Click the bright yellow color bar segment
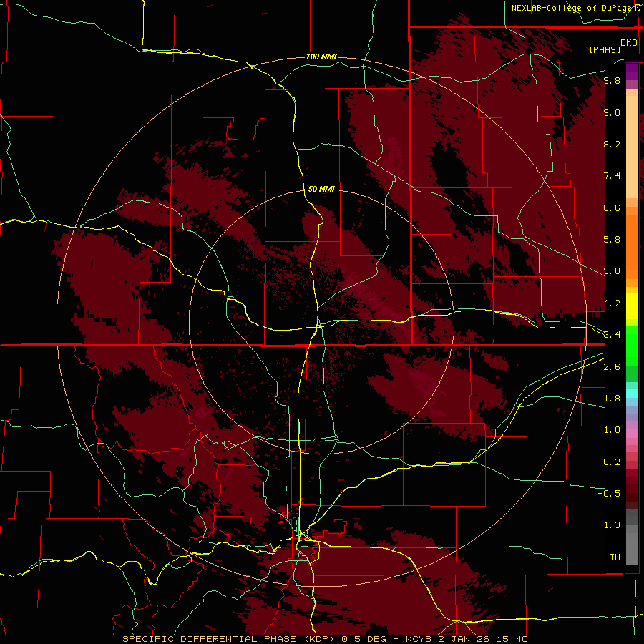Viewport: 644px width, 644px height. pyautogui.click(x=632, y=306)
